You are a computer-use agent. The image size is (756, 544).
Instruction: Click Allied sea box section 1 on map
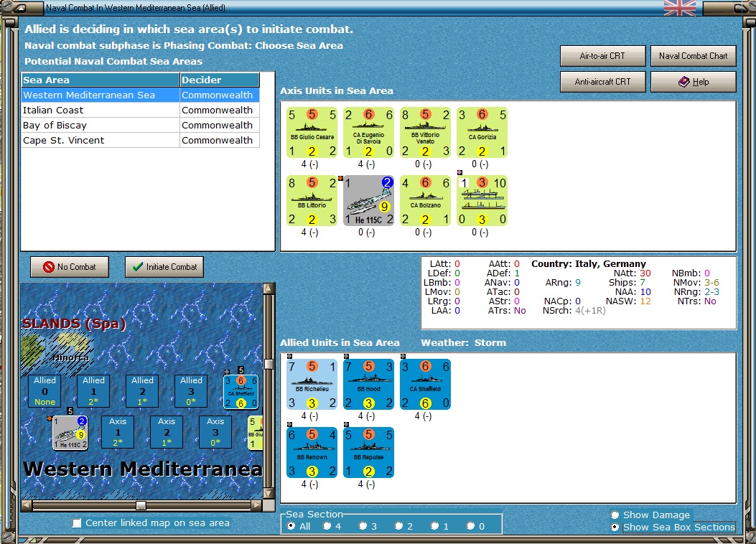point(93,390)
